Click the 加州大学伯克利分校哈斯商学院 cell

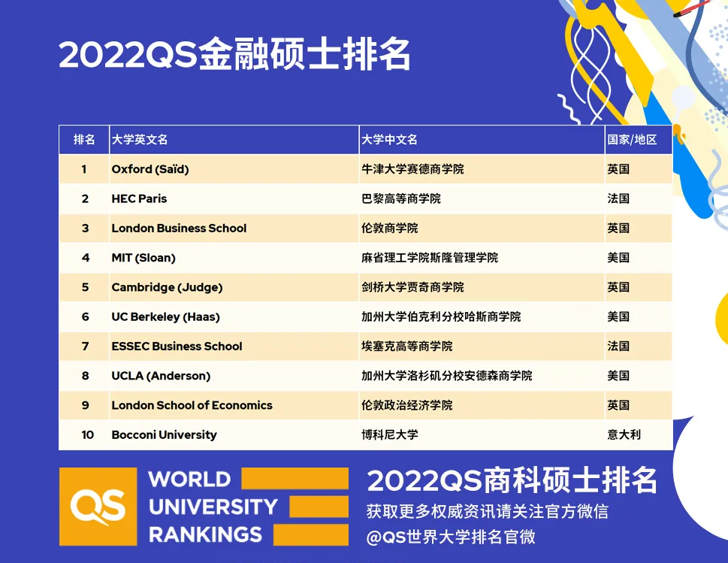point(482,316)
